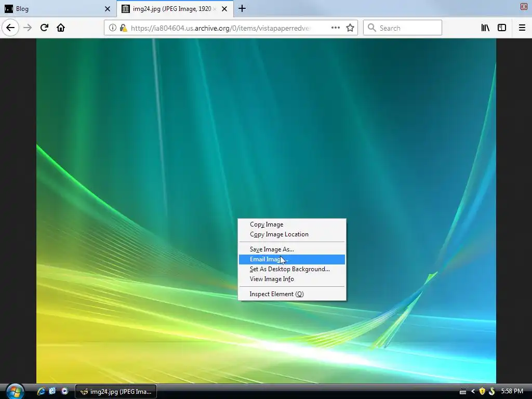This screenshot has height=399, width=532.
Task: Open the page actions three-dot menu
Action: tap(335, 28)
